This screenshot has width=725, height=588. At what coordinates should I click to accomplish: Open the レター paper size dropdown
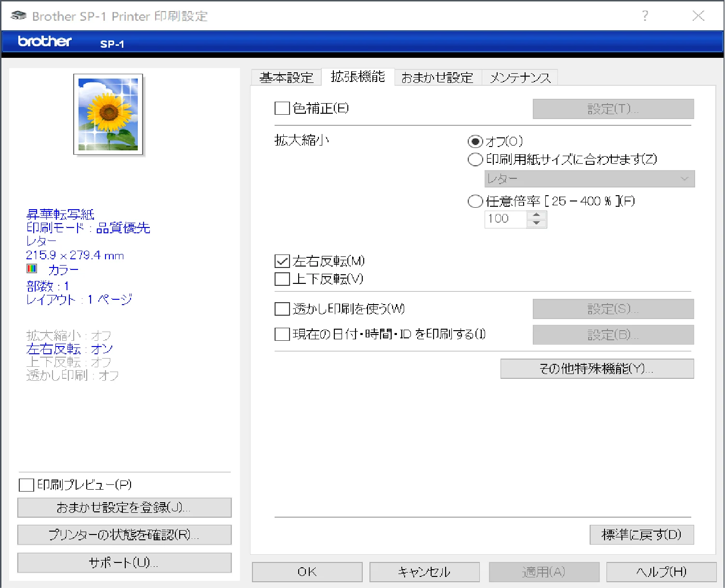589,179
